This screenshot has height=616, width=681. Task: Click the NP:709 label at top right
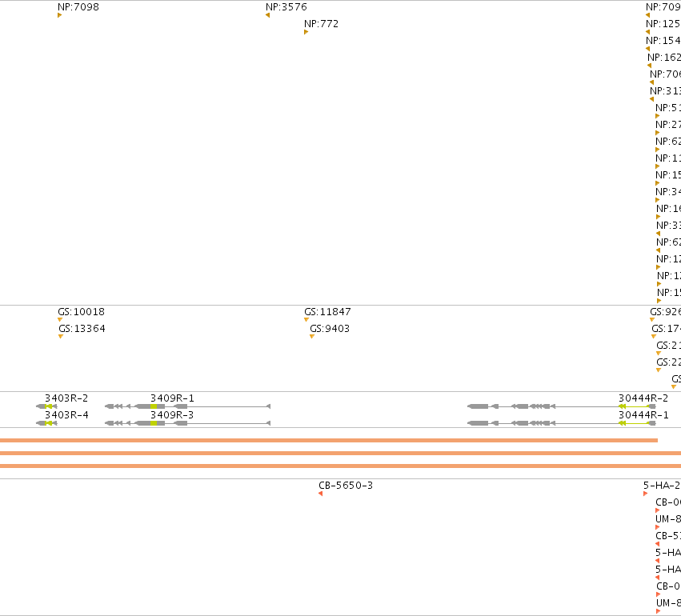point(663,7)
